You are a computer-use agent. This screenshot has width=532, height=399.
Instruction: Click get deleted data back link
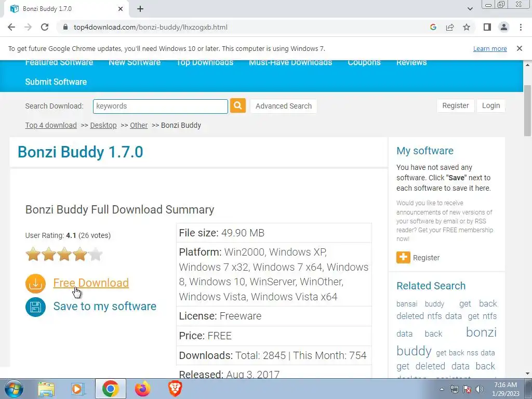click(x=445, y=366)
